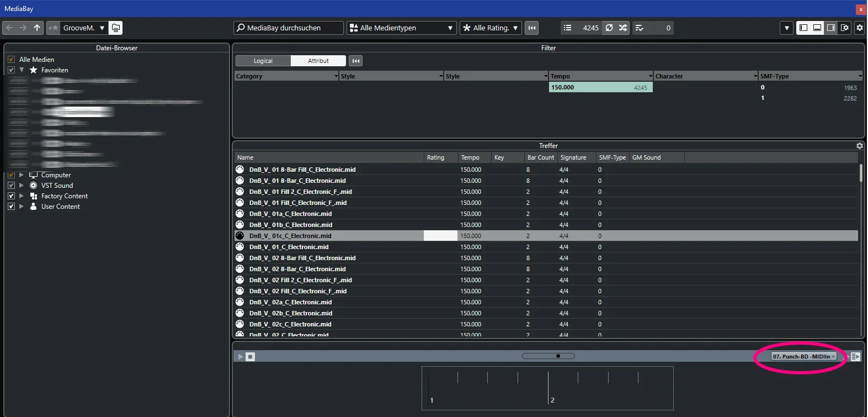
Task: Select the 150.000 tempo filter value
Action: point(600,87)
